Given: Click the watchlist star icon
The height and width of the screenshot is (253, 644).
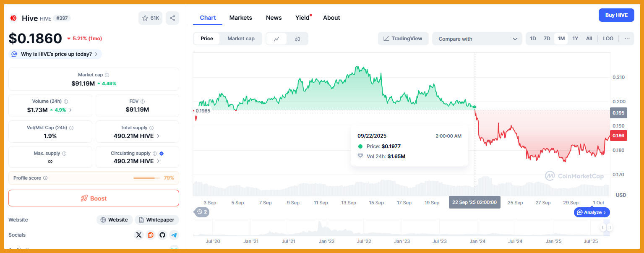Looking at the screenshot, I should pyautogui.click(x=145, y=18).
